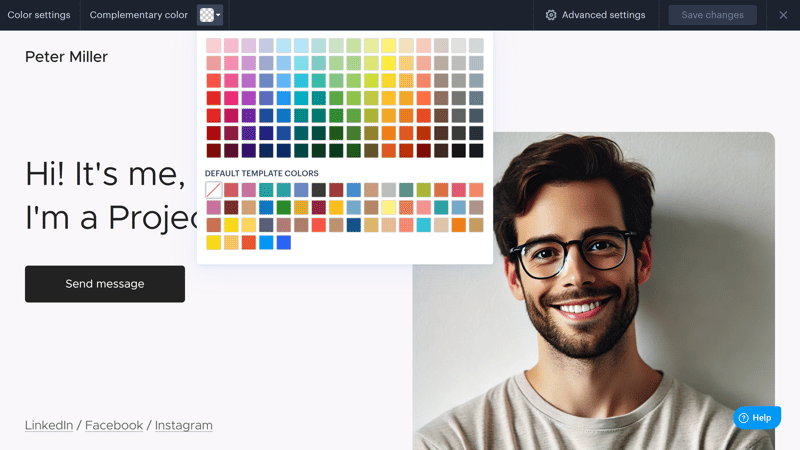Select the no-color crossed-out swatch
This screenshot has height=450, width=800.
214,190
